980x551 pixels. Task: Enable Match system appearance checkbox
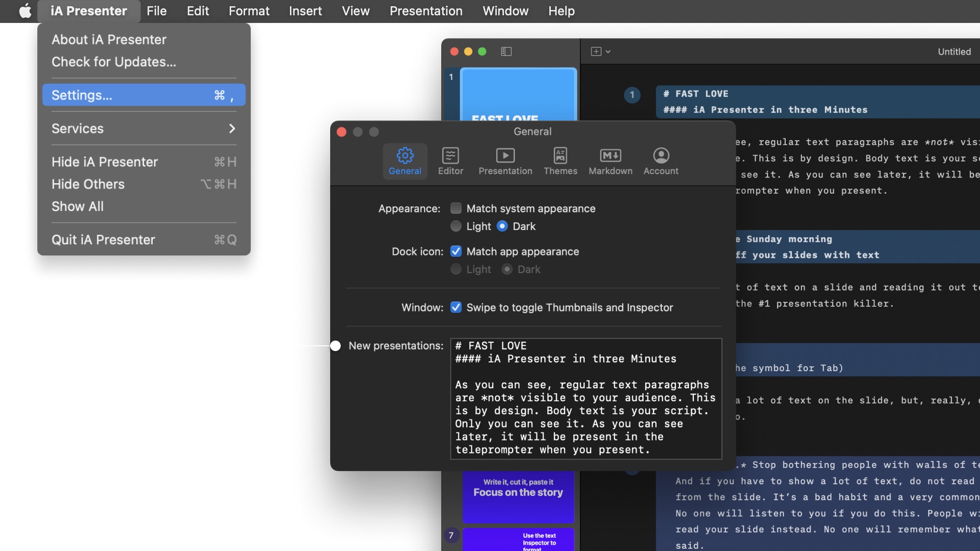[x=456, y=208]
